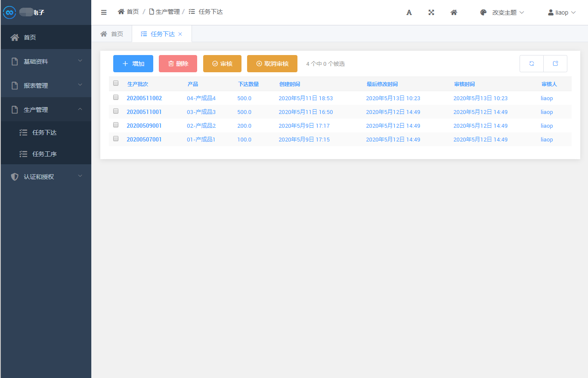Close the 任务下达 tab with its X
This screenshot has height=378, width=588.
[180, 34]
